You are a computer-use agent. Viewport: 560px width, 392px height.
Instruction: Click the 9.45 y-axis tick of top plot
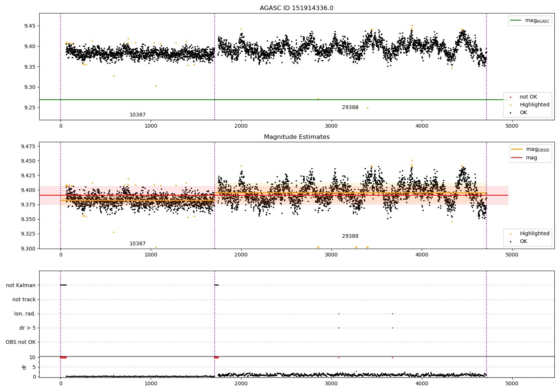30,26
